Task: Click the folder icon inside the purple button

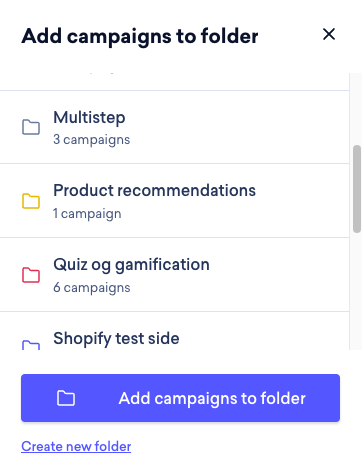Action: [x=66, y=398]
